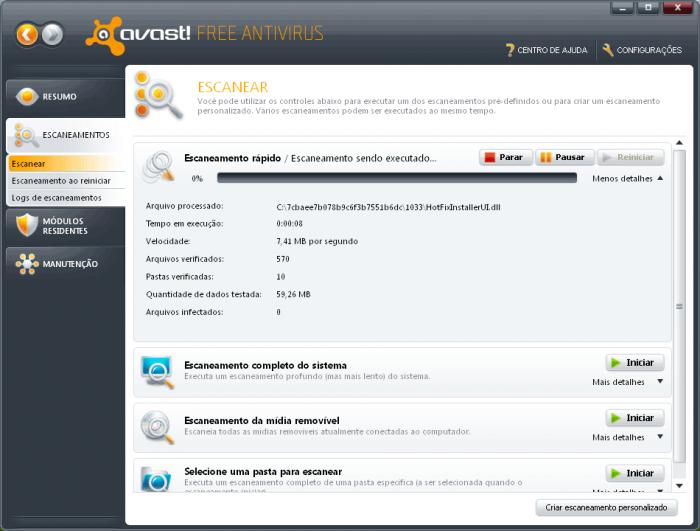
Task: Click the folder scan icon
Action: point(158,478)
